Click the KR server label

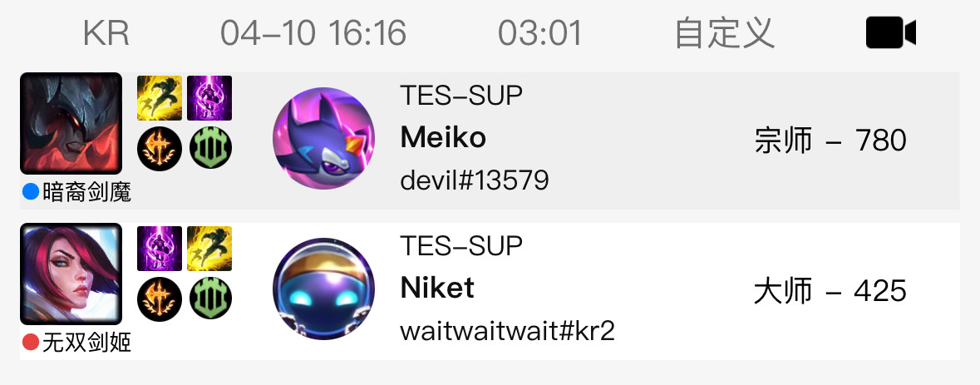106,32
